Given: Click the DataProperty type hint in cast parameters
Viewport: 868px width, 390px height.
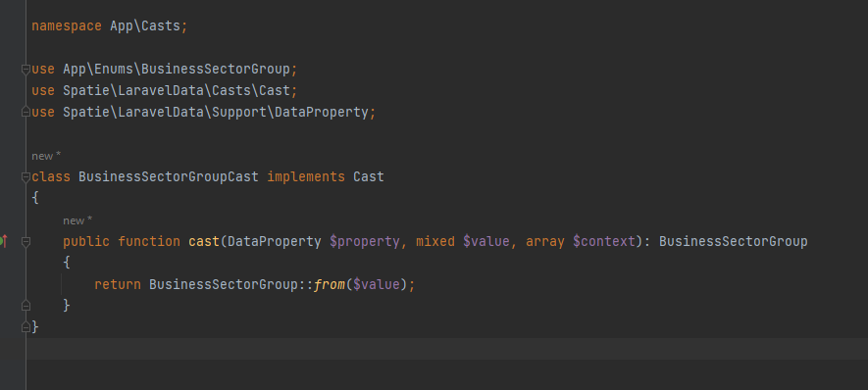Looking at the screenshot, I should [275, 242].
